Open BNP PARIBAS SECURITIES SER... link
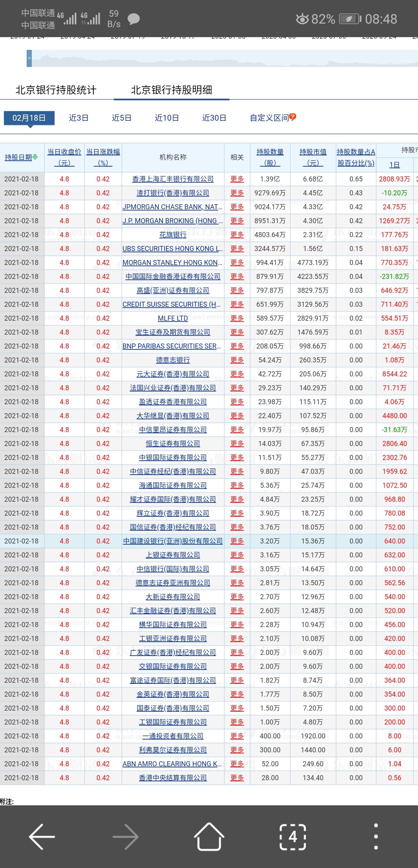418x868 pixels. click(x=172, y=346)
